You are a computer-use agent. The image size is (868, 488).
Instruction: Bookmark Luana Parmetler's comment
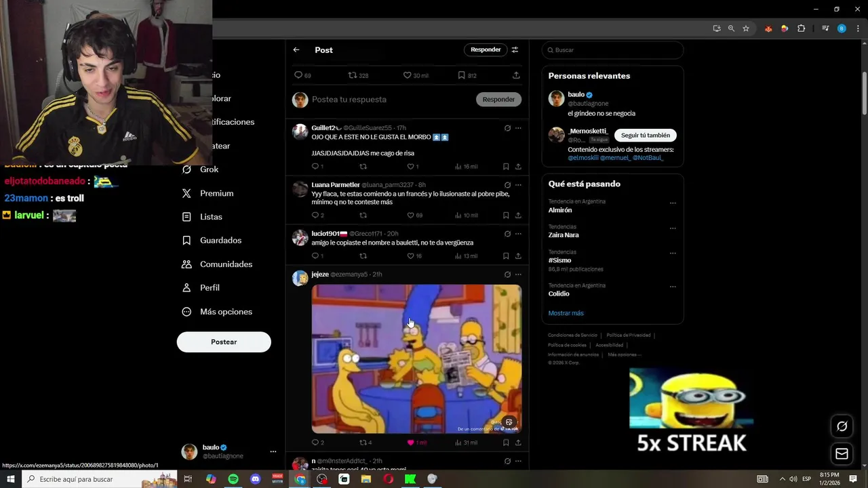[x=506, y=216]
